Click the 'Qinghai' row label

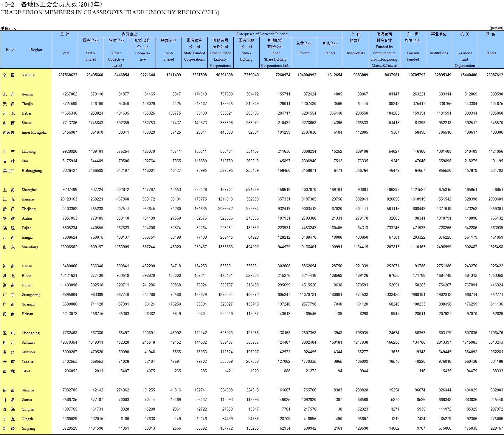click(x=28, y=409)
